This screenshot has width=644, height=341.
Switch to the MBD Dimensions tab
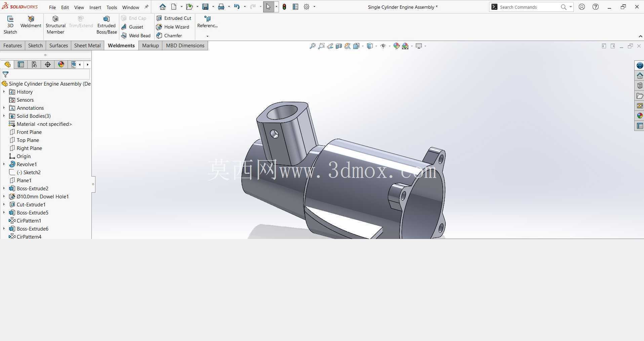pos(185,46)
